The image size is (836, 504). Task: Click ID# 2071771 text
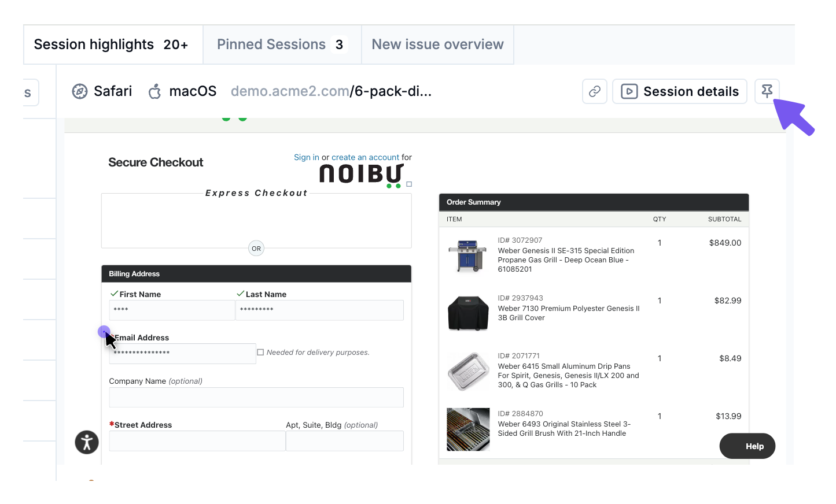[x=519, y=356]
